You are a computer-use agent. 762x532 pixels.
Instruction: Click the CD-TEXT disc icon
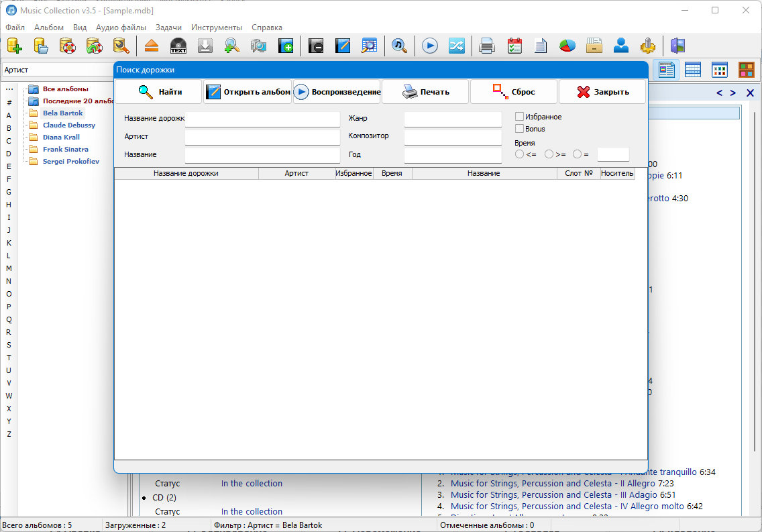point(178,46)
